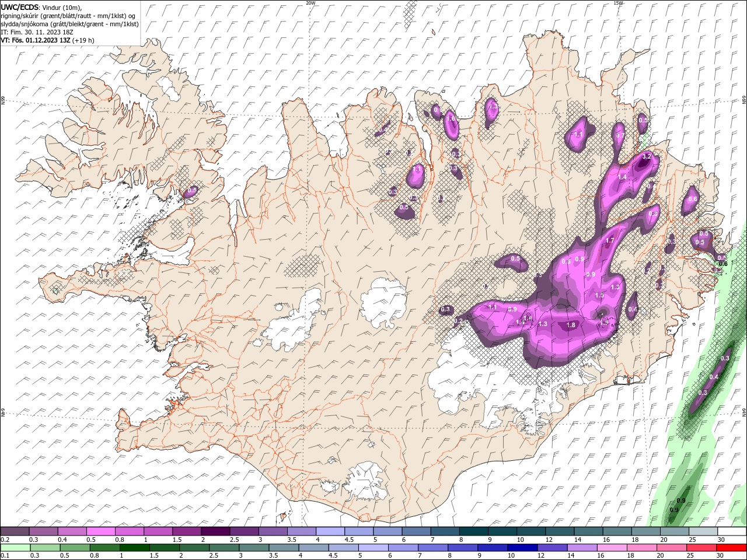Click the deep blue lower swatch starting at 10

pyautogui.click(x=522, y=548)
